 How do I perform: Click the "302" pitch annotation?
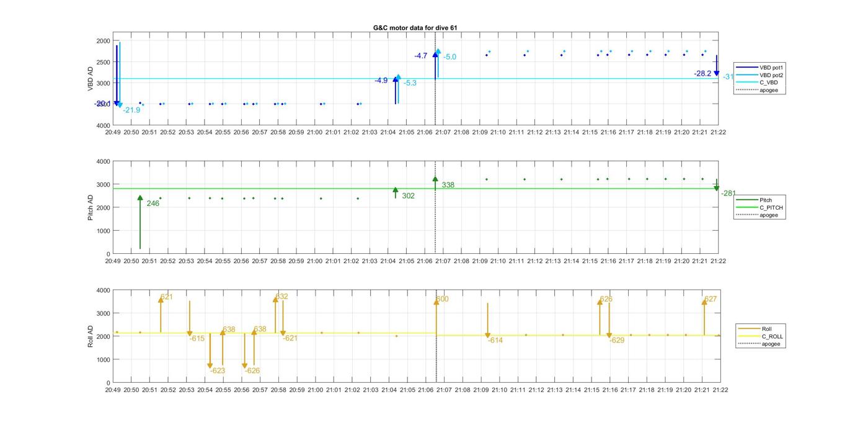408,196
